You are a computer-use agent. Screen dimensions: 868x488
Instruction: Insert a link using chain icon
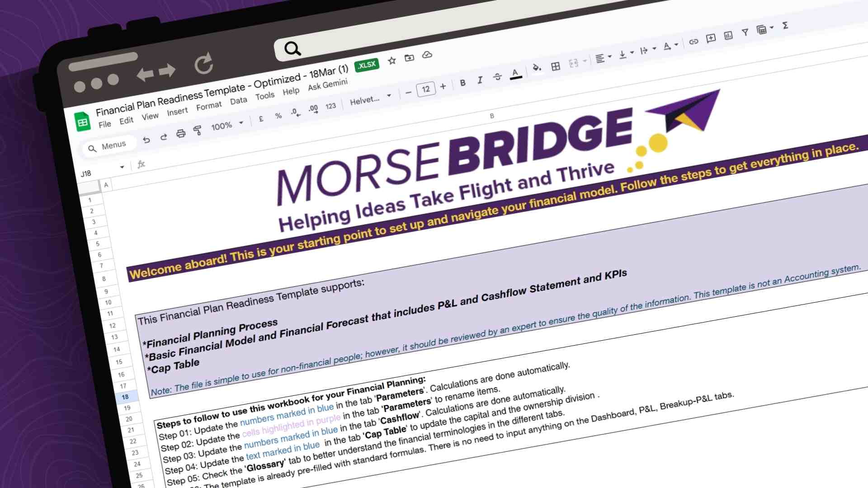point(693,42)
